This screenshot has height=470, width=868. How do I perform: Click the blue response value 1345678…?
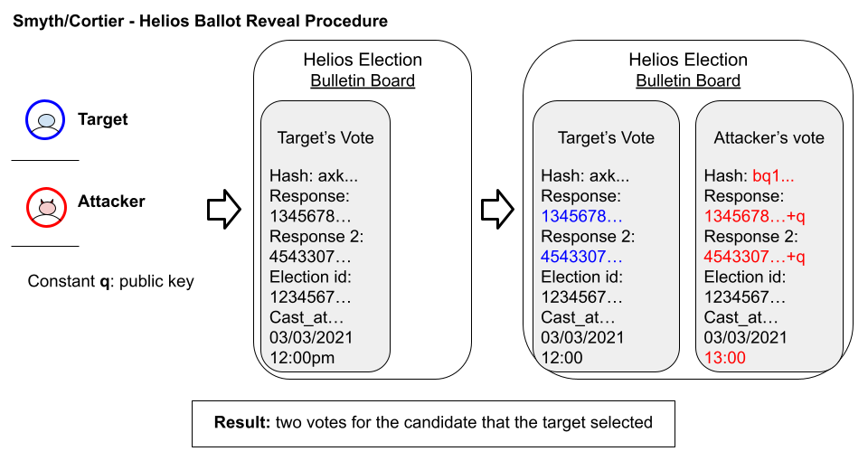[582, 217]
